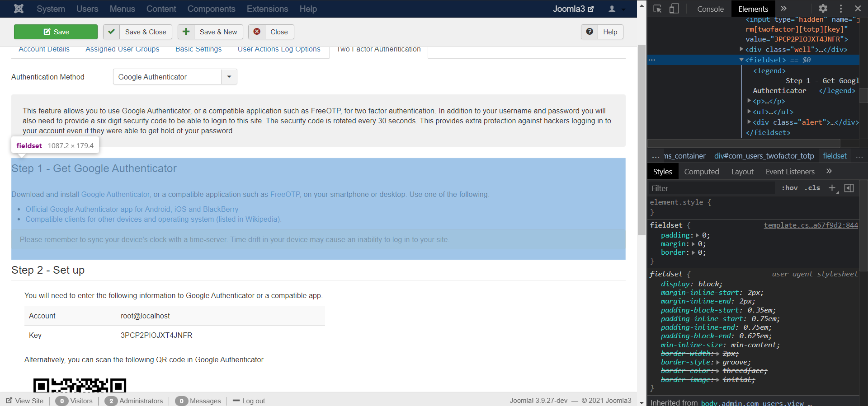Open the Extensions menu

tap(267, 9)
